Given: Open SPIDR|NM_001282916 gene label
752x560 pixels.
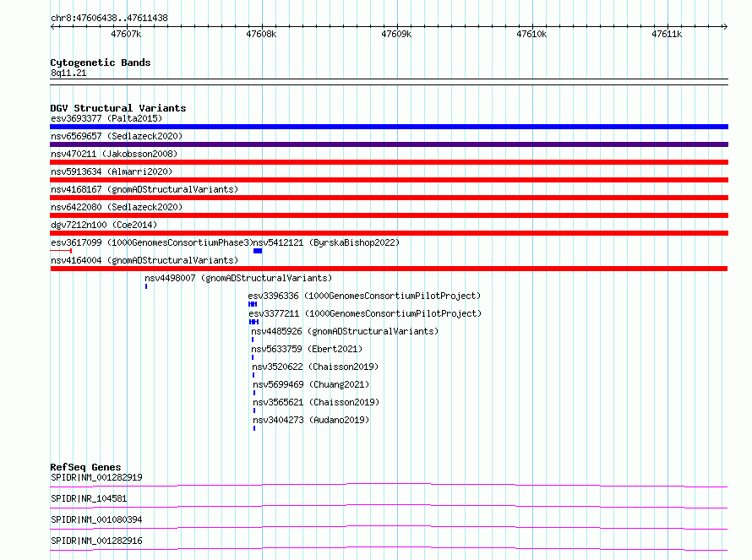Looking at the screenshot, I should [96, 541].
